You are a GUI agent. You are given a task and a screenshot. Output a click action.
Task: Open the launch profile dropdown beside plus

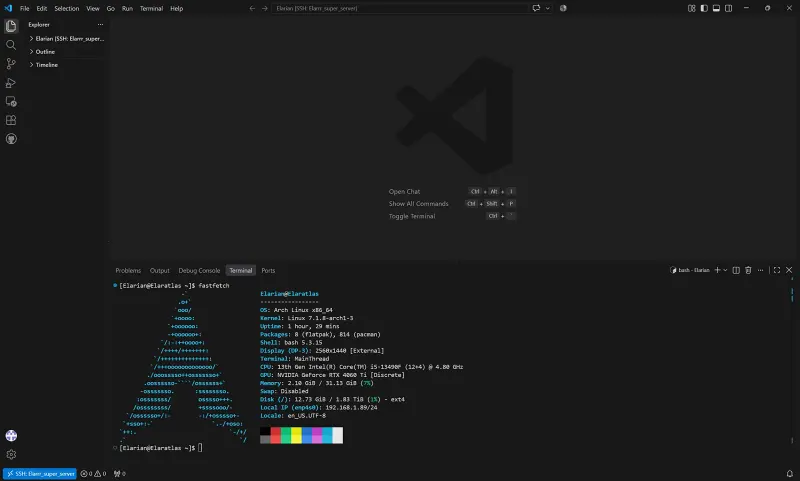725,270
